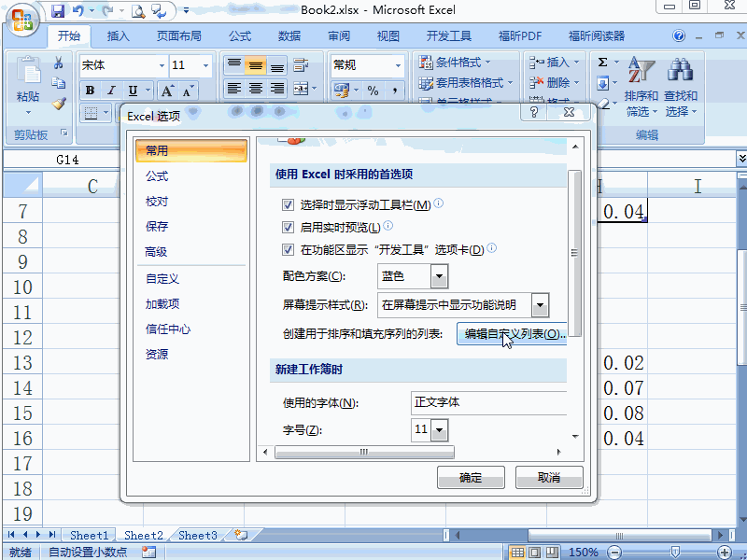This screenshot has height=560, width=747.
Task: Uncheck 在功能区显示开发工具选项卡
Action: tap(289, 248)
